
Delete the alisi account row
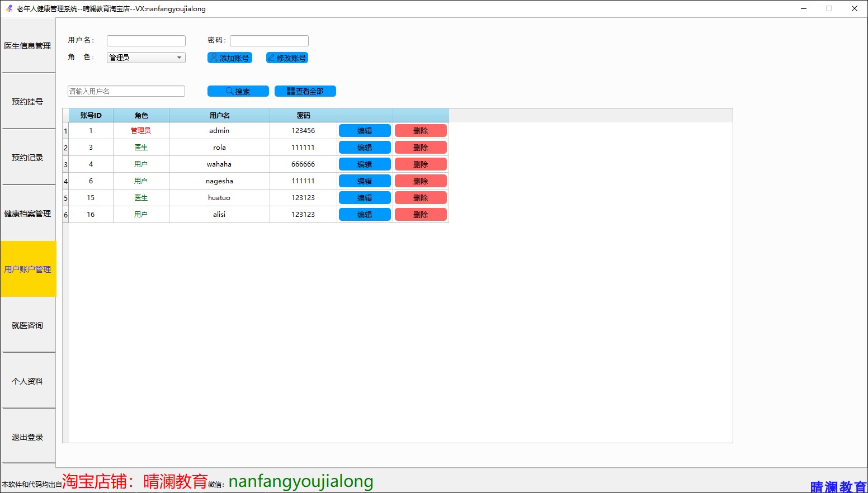tap(421, 215)
